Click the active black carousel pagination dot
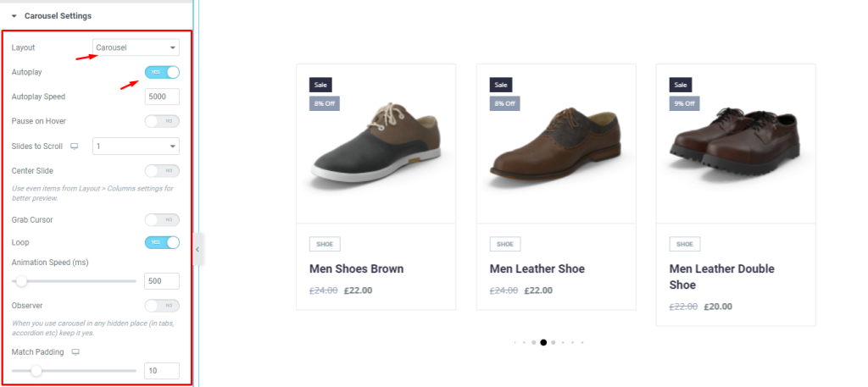868x387 pixels. (x=543, y=342)
